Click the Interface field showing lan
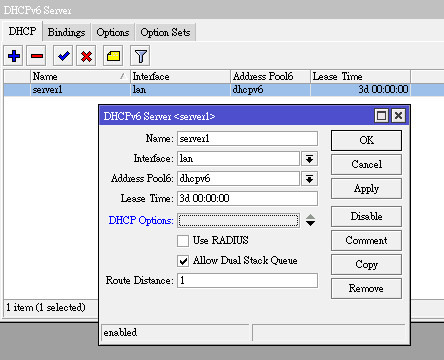 (x=238, y=159)
